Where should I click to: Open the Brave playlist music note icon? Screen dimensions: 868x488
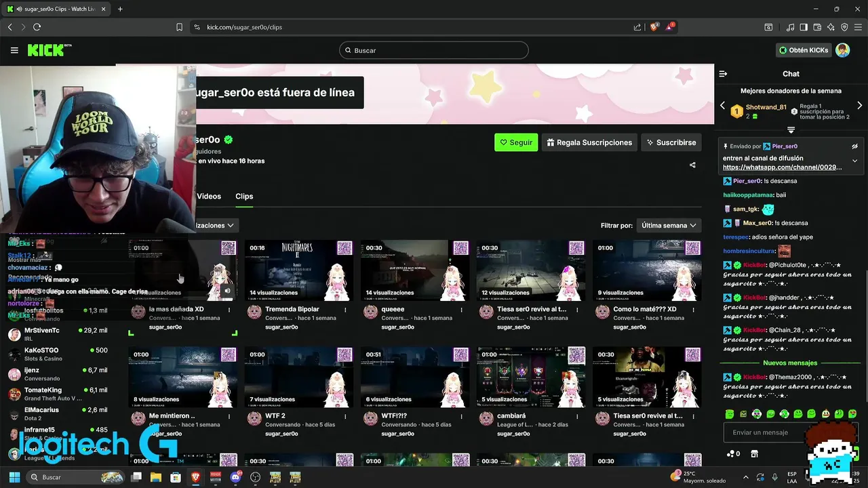click(790, 27)
